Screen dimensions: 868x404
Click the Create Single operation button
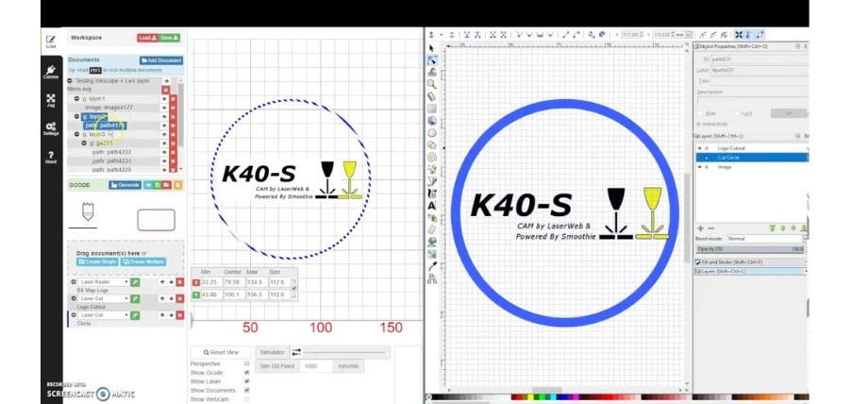pos(97,261)
